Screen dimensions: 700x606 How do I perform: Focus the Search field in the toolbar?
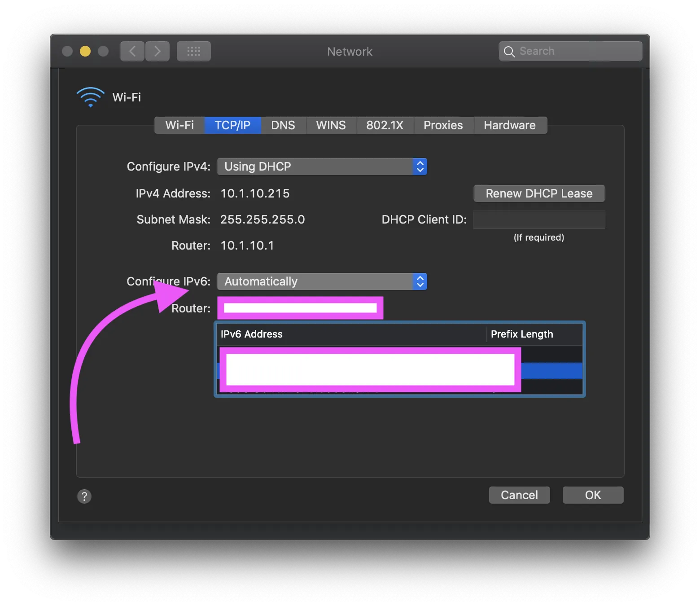(x=571, y=51)
